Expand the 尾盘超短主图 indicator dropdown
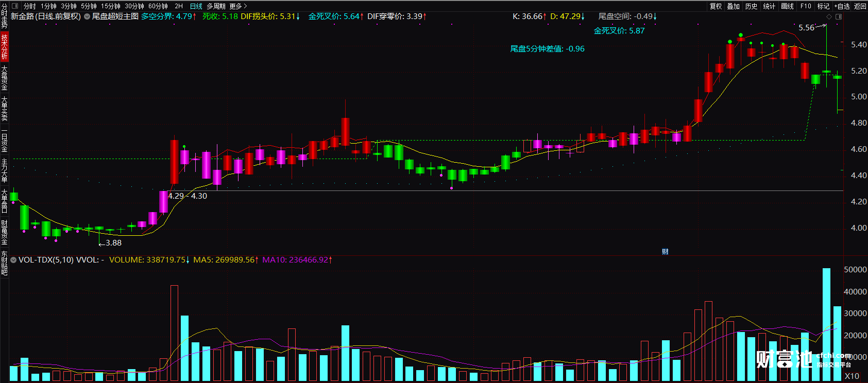 pos(87,16)
